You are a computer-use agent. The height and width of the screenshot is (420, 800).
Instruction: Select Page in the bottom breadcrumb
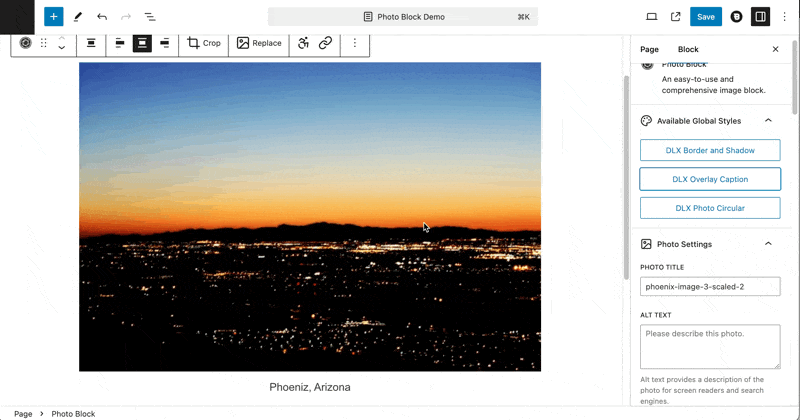[x=23, y=414]
